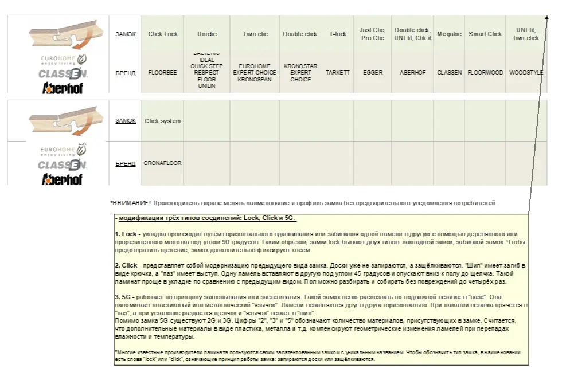The width and height of the screenshot is (570, 392).
Task: Follow the БРЕНД link beside CRONAFLOOR
Action: [126, 163]
